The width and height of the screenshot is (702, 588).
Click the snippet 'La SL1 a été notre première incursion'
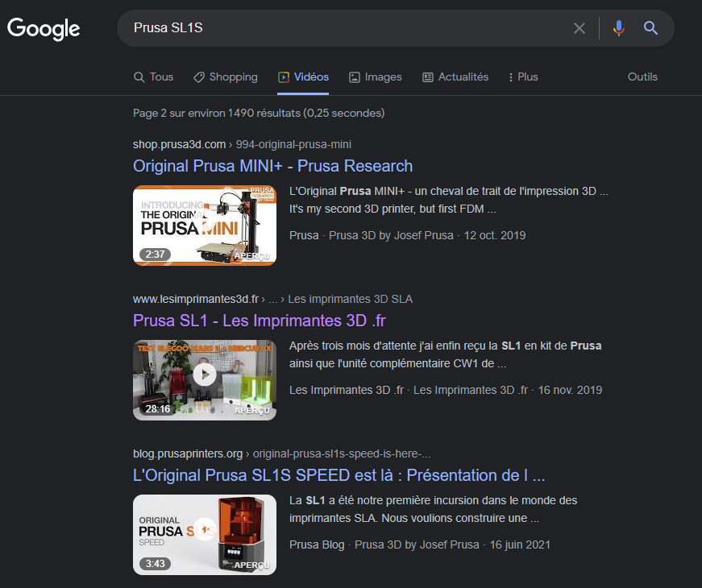click(433, 509)
